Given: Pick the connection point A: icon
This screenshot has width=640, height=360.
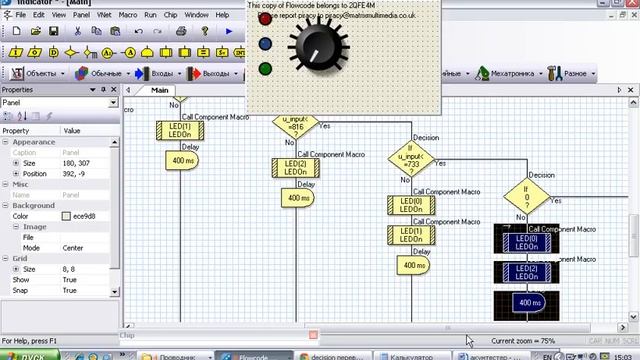Looking at the screenshot, I should click(108, 53).
